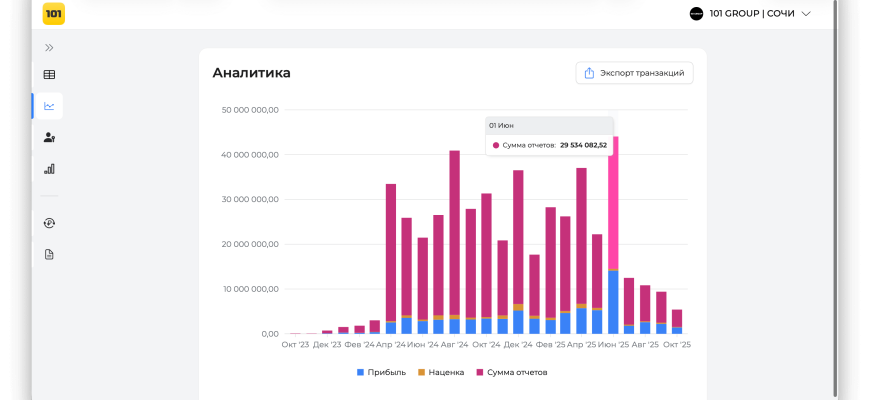Click the yellow 101 logo
The height and width of the screenshot is (400, 870).
coord(54,14)
